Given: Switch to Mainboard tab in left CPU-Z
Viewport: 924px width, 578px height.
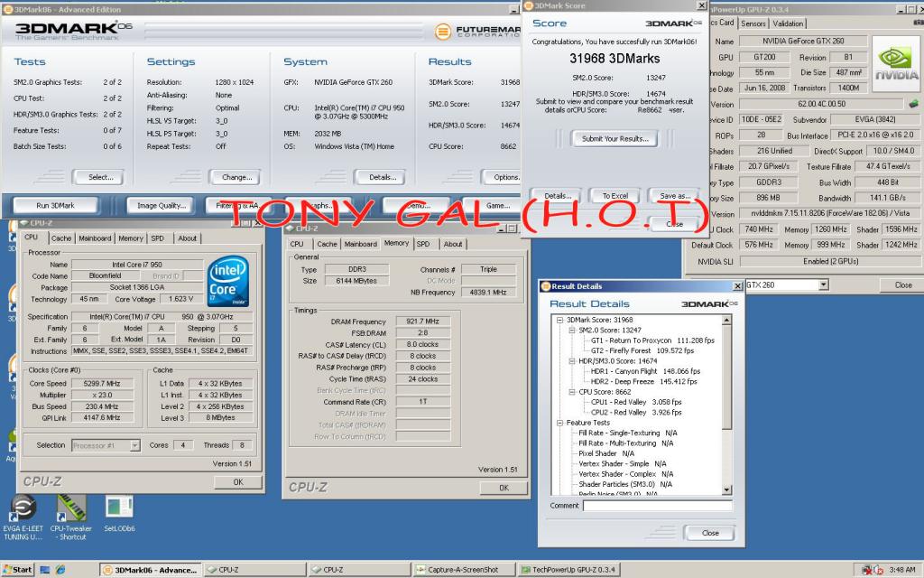Looking at the screenshot, I should [x=95, y=238].
